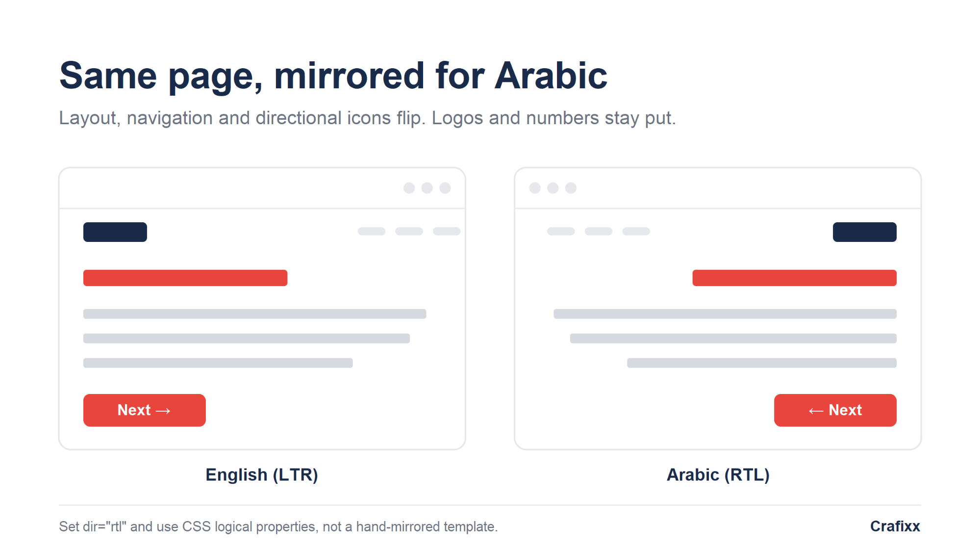Select middle nav pill in RTL mockup
The image size is (980, 552).
(599, 231)
